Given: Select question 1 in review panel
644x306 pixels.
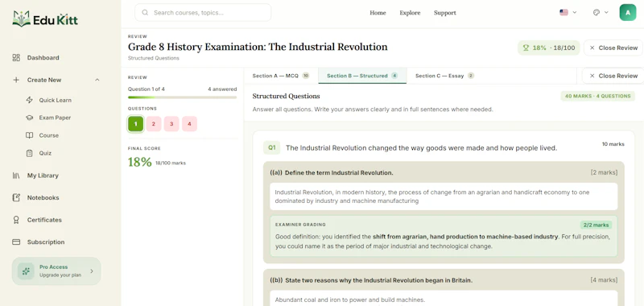Looking at the screenshot, I should (135, 124).
